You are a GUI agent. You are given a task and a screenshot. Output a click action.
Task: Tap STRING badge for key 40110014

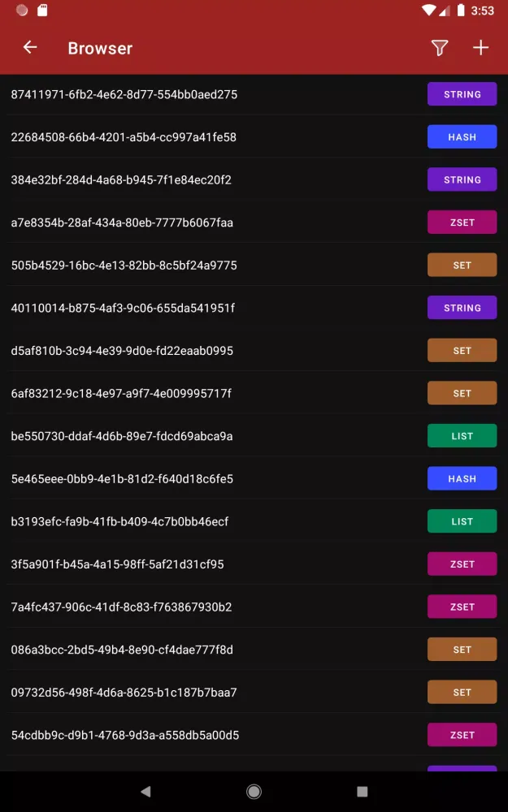(x=462, y=308)
